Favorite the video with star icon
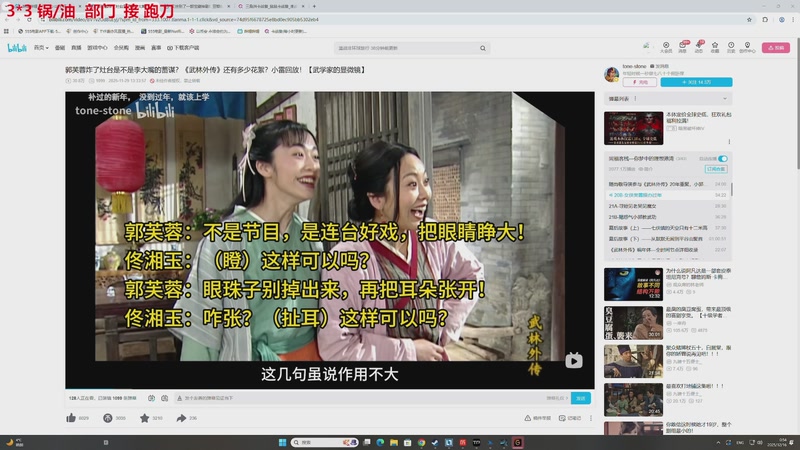The height and width of the screenshot is (450, 800). click(x=144, y=418)
